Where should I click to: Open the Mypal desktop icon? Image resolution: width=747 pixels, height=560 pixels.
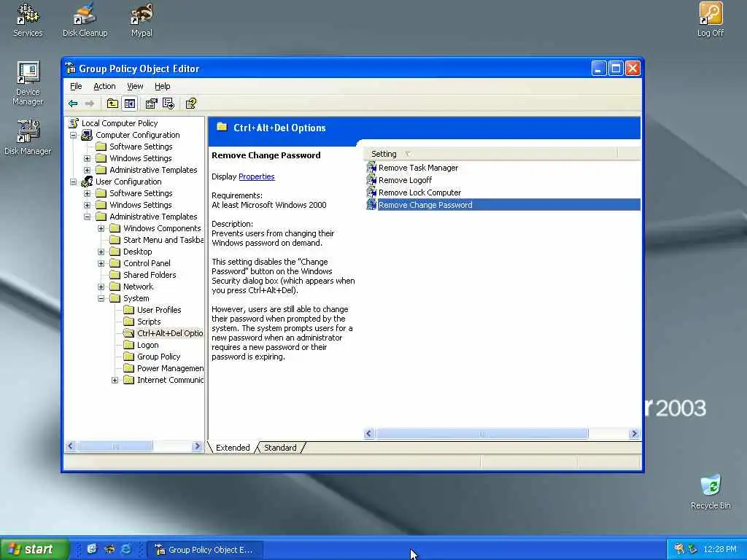click(x=142, y=20)
